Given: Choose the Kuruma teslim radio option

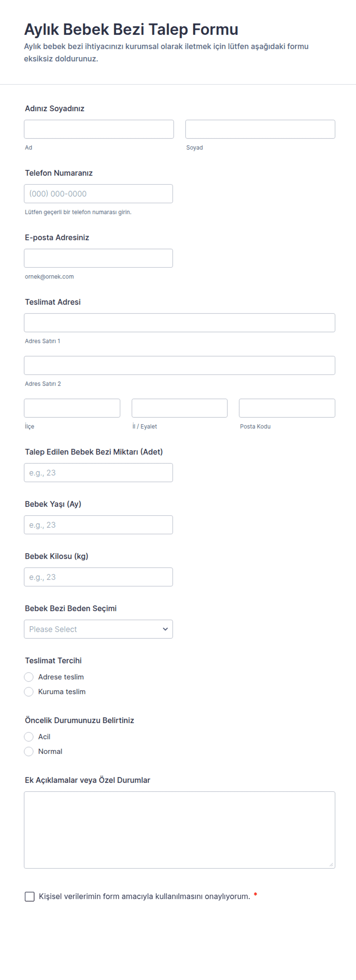Looking at the screenshot, I should coord(29,692).
